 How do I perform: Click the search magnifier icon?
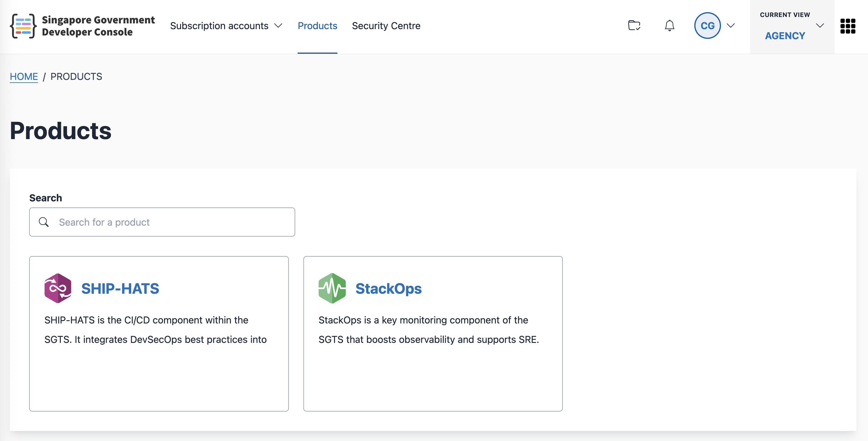[x=44, y=222]
